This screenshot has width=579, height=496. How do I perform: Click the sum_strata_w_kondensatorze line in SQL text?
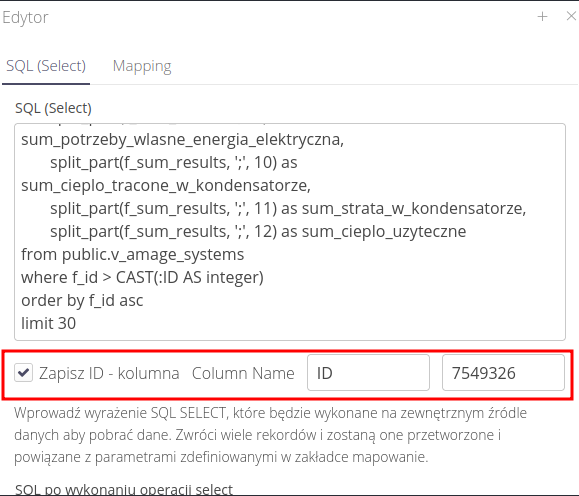coord(288,209)
